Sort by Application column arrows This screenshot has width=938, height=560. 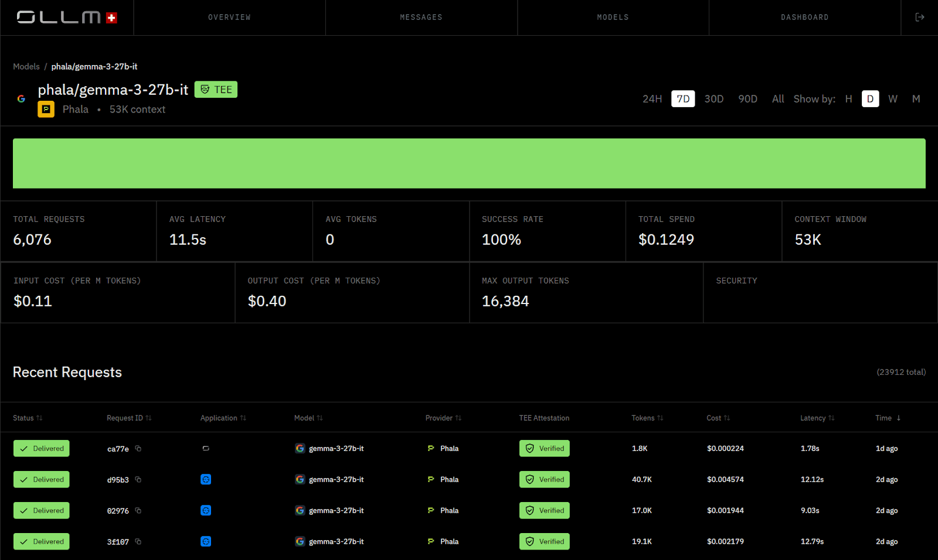[243, 418]
